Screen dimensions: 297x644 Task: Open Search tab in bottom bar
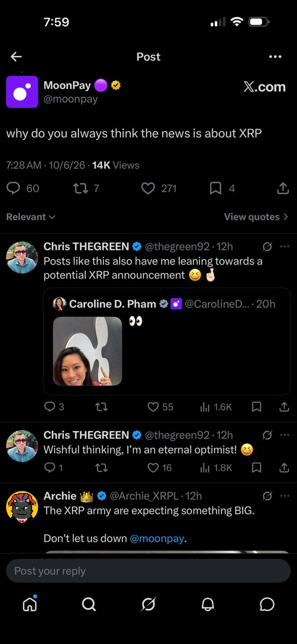tap(89, 605)
